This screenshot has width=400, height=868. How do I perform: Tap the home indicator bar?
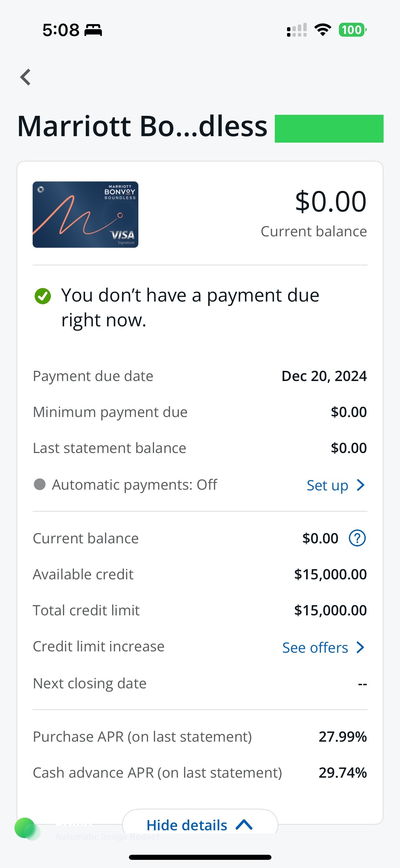click(200, 857)
